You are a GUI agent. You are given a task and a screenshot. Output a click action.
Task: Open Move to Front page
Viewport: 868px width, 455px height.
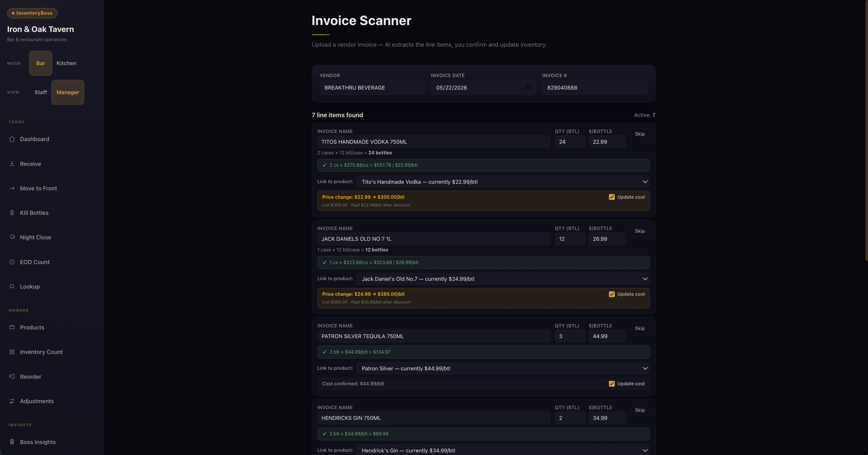point(52,188)
